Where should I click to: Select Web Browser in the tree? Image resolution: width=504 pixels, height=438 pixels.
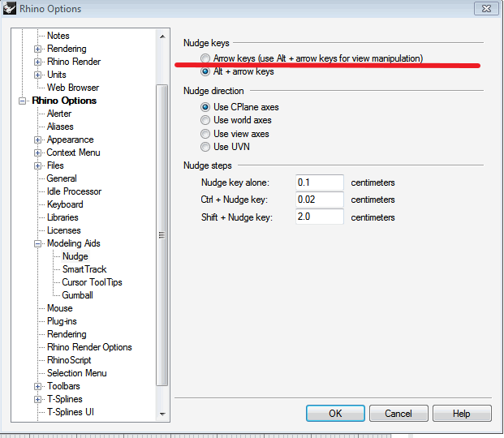[73, 88]
